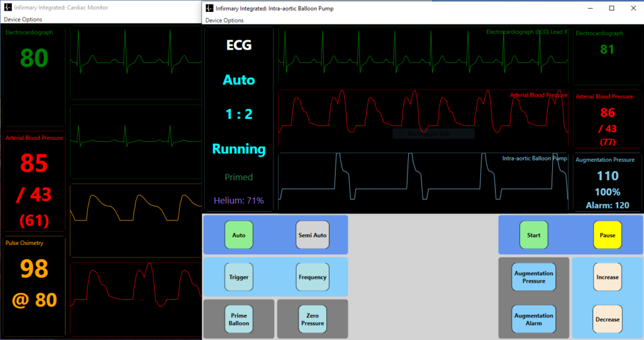644x340 pixels.
Task: Click the Pulse Oximetry label
Action: (x=25, y=243)
